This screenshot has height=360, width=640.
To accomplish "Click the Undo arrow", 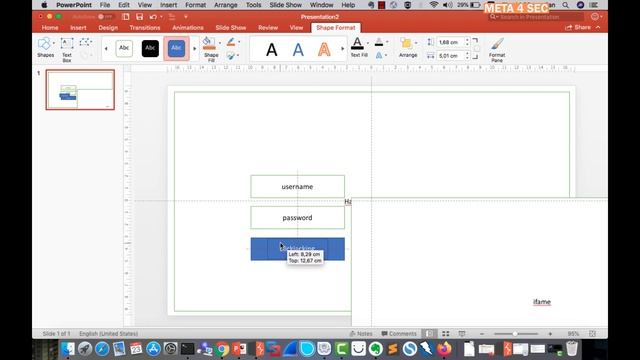I will 153,17.
